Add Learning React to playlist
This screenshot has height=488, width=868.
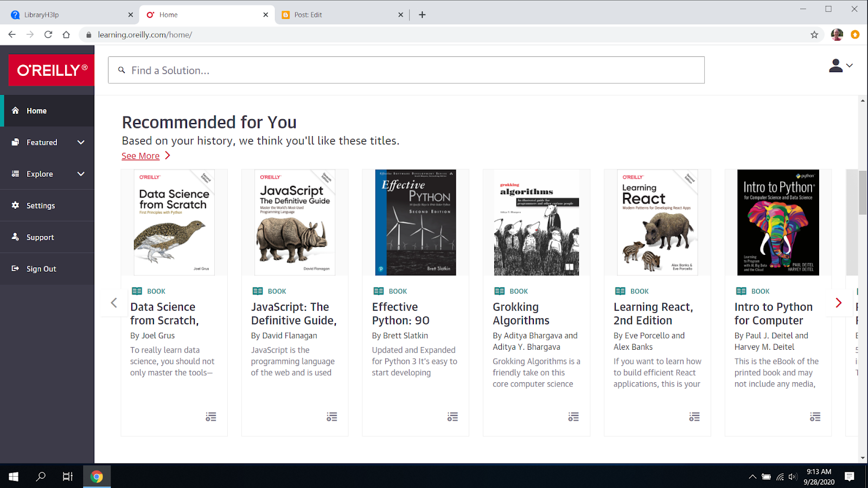pos(694,416)
